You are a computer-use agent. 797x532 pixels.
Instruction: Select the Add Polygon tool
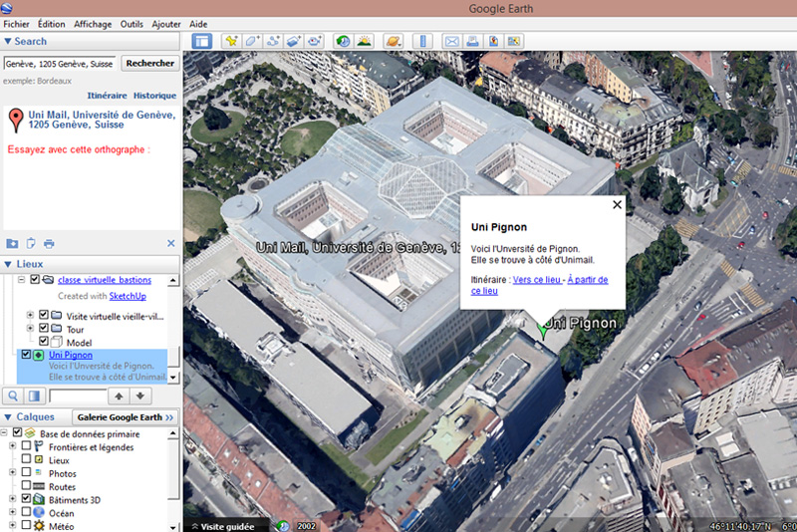[252, 41]
